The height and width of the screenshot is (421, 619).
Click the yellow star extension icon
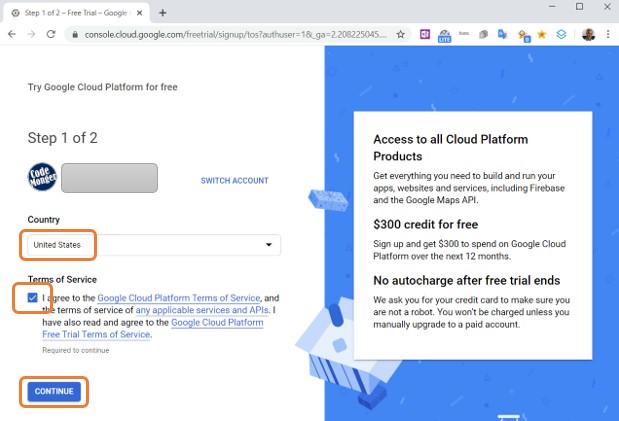542,34
